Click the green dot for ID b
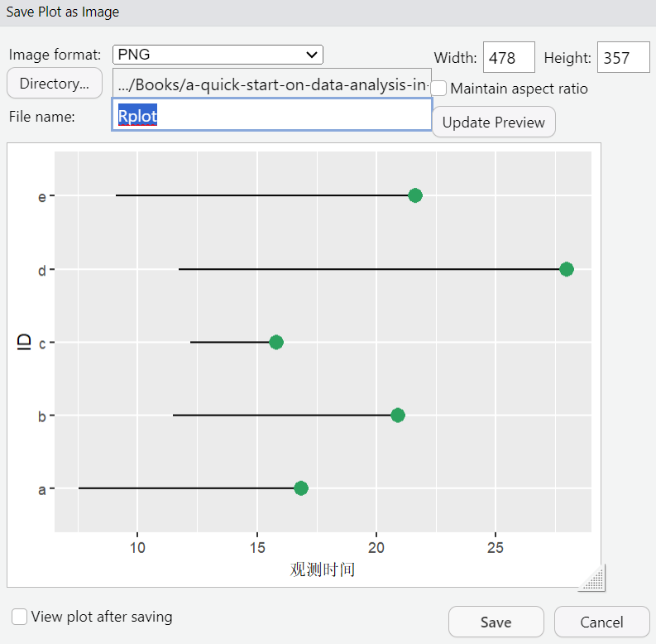Viewport: 656px width, 644px height. [398, 415]
